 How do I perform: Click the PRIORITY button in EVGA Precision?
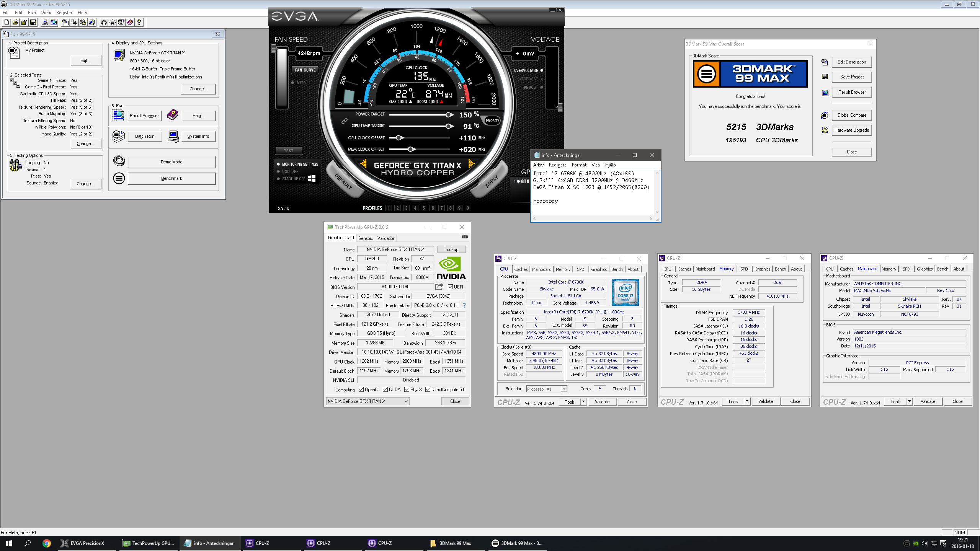click(x=492, y=121)
